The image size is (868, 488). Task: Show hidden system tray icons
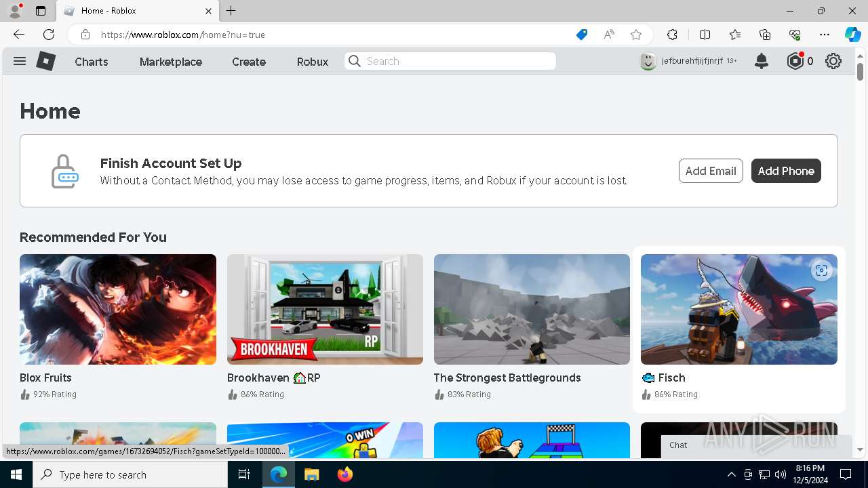(x=731, y=474)
